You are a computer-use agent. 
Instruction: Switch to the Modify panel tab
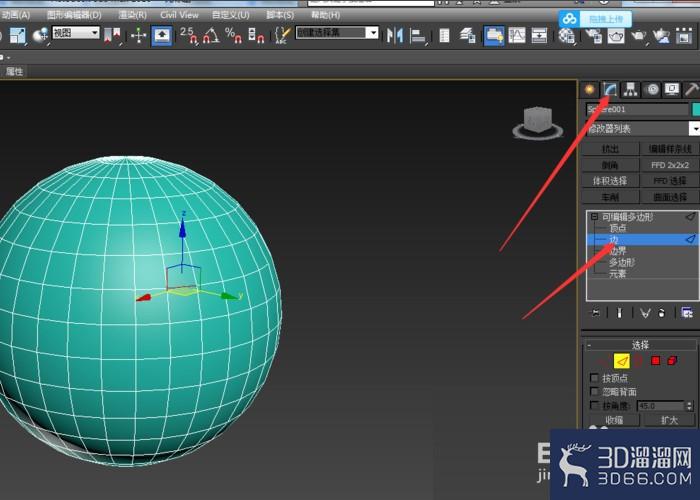coord(610,90)
